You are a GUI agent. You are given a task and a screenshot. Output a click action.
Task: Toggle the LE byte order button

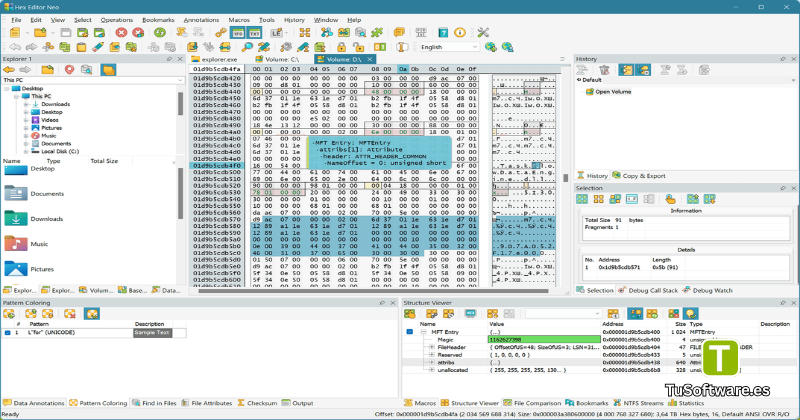(276, 33)
